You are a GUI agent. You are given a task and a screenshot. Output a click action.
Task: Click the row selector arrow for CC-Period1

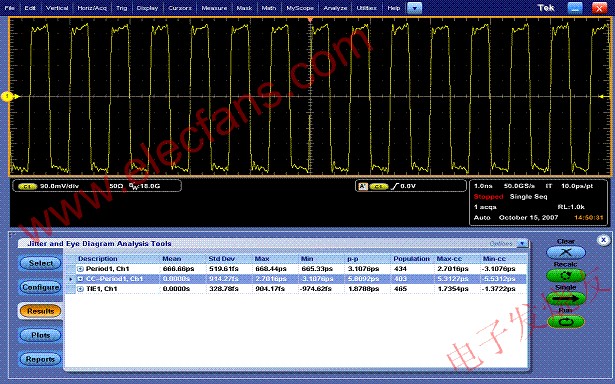[x=71, y=279]
